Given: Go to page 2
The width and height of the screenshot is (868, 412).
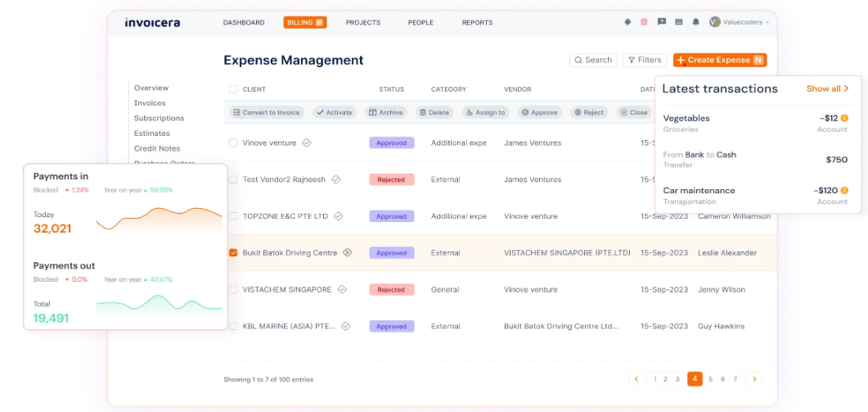Looking at the screenshot, I should click(665, 379).
